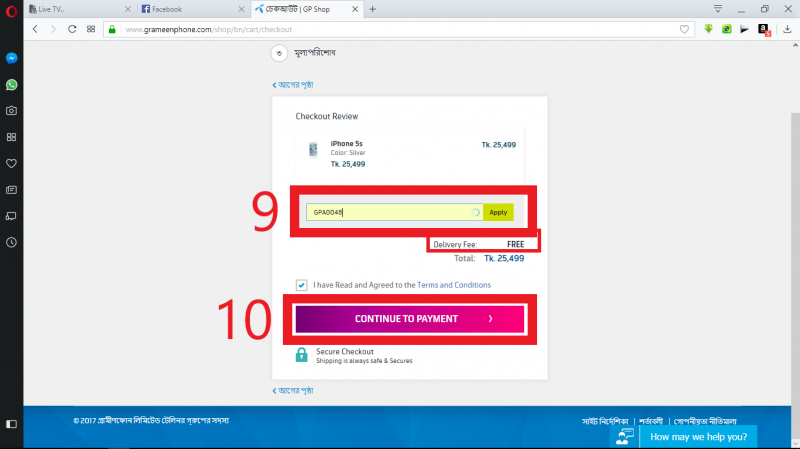Click the green security padlock icon
Screen dimensions: 800x449
pos(112,29)
